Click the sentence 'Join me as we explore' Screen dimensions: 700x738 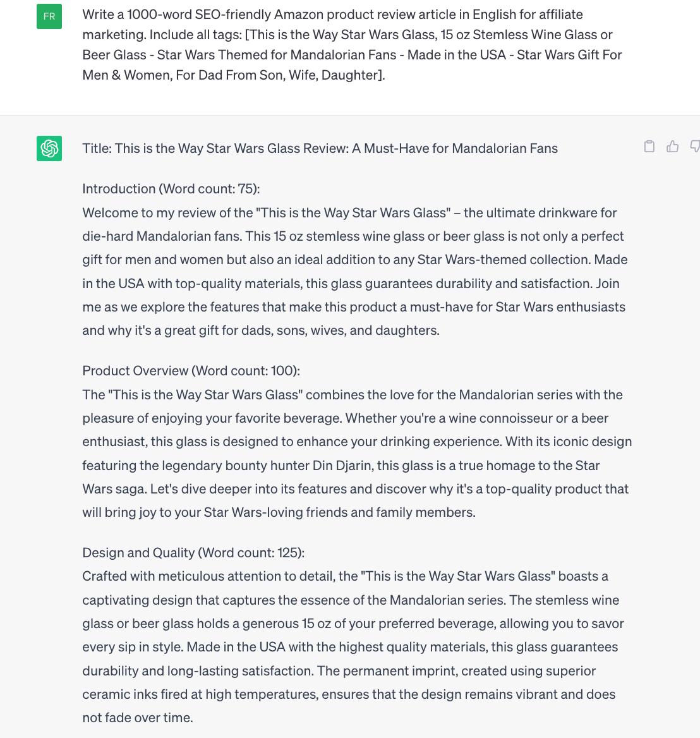(353, 295)
